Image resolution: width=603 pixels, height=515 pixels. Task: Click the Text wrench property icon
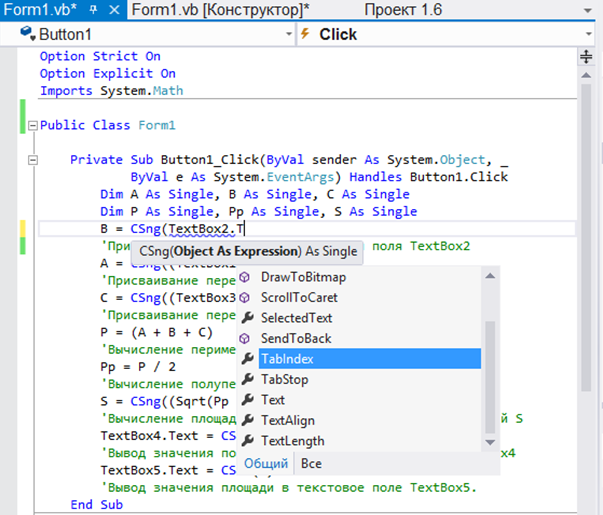(x=247, y=399)
